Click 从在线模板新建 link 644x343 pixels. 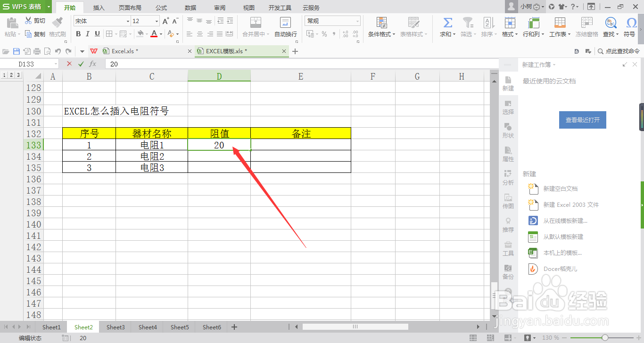tap(565, 220)
